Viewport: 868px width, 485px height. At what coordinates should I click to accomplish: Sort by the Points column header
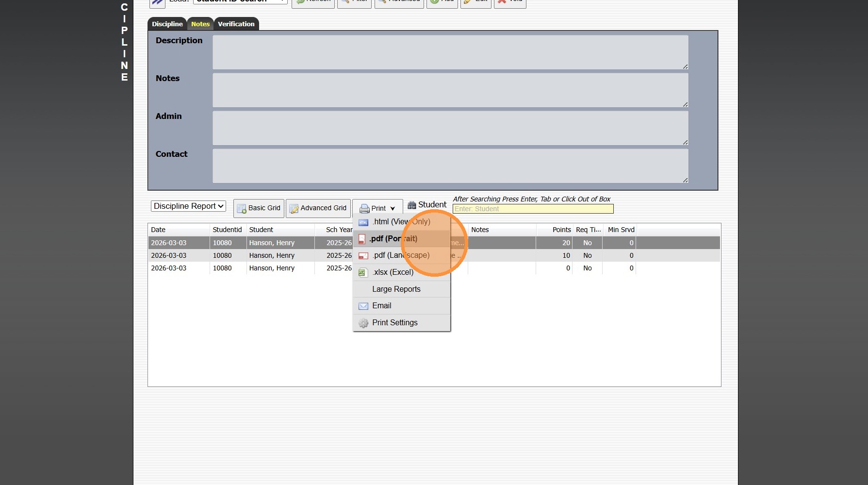pyautogui.click(x=554, y=230)
